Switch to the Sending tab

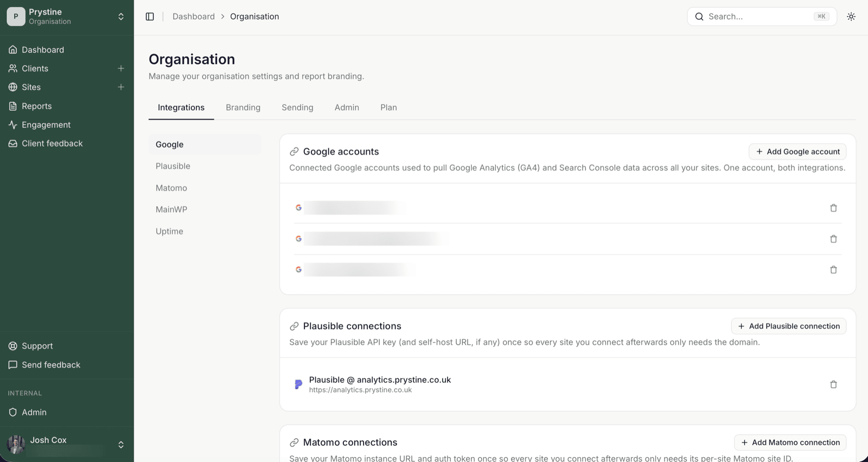pos(297,107)
